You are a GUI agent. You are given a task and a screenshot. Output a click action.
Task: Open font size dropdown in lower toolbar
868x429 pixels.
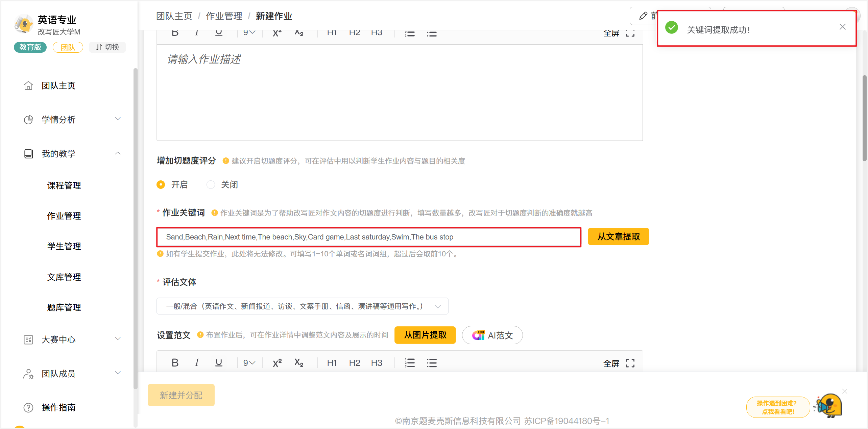[249, 363]
